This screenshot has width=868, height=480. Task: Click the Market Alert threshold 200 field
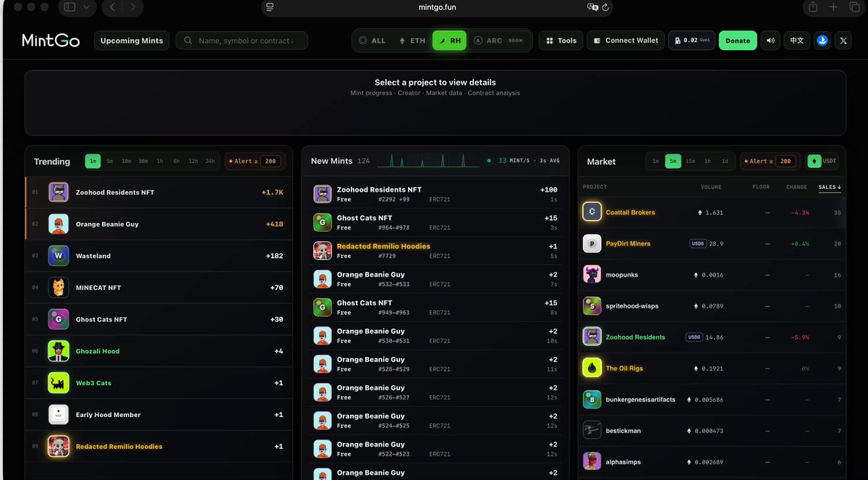click(785, 161)
